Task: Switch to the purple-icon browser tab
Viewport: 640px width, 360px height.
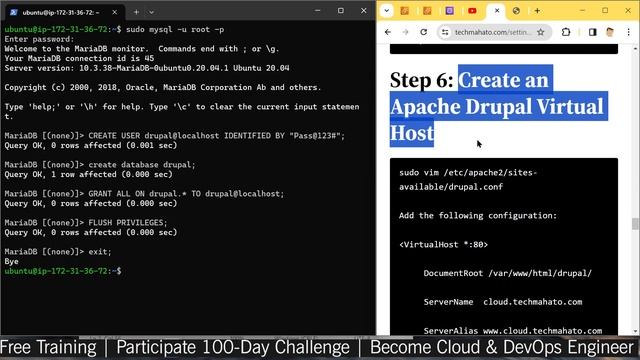Action: pos(449,11)
